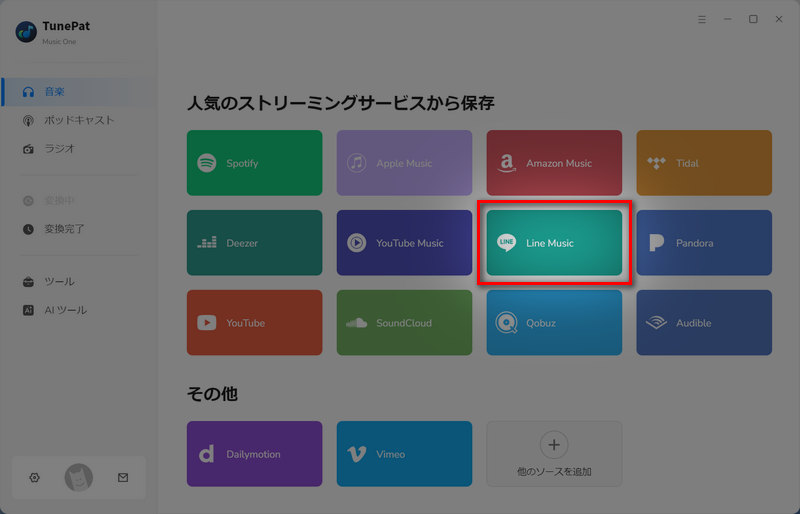Open ラジオ in the sidebar

point(79,149)
